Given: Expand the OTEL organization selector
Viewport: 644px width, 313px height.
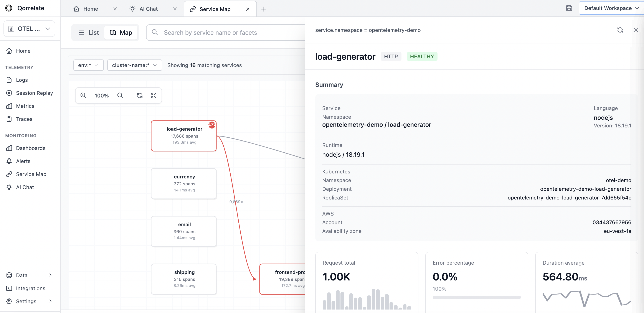Looking at the screenshot, I should (x=29, y=29).
